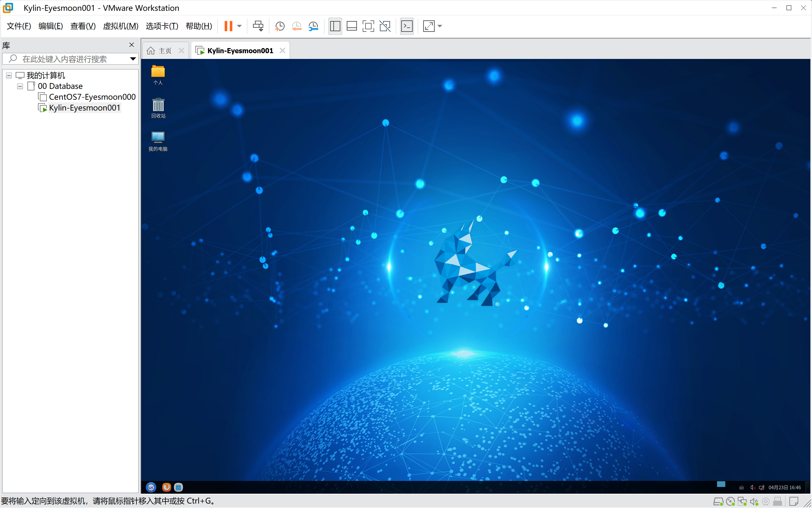Open the 编辑(E) menu
Viewport: 812px width, 508px height.
(x=51, y=26)
